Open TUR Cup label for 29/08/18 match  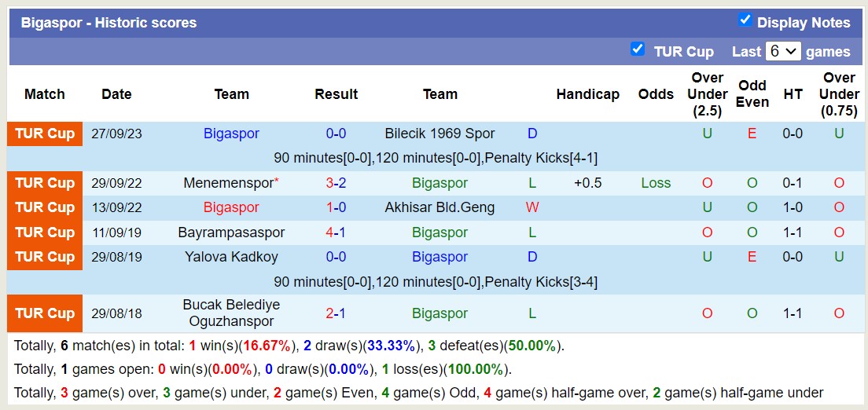click(45, 313)
